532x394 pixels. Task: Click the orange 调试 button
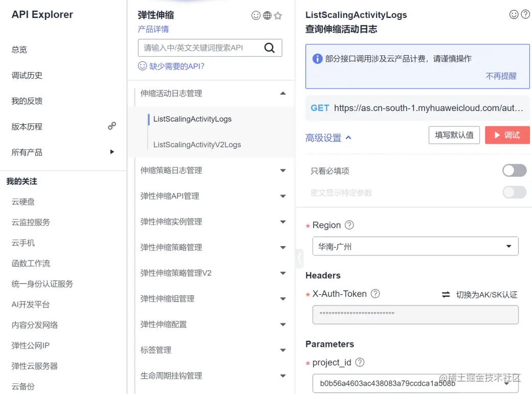507,135
